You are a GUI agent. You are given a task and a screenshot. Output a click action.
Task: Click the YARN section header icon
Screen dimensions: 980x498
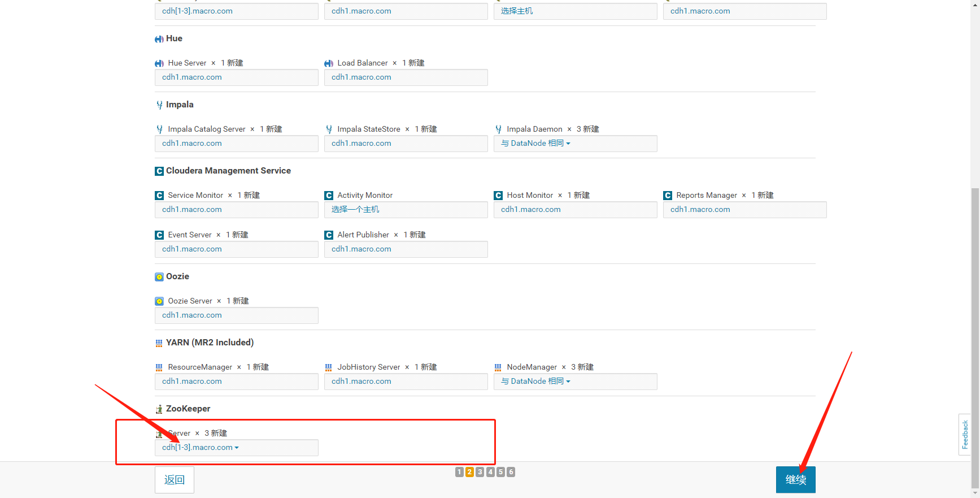click(159, 343)
